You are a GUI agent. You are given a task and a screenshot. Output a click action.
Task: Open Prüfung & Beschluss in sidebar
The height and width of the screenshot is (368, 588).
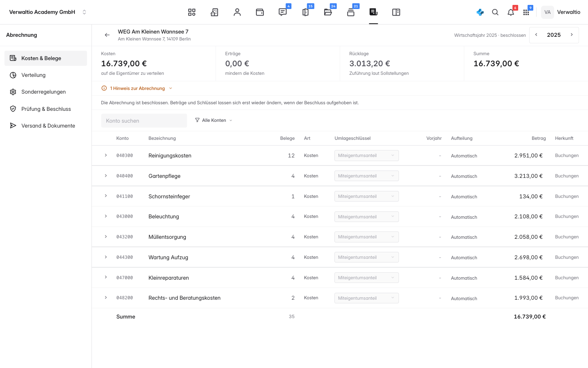click(46, 109)
